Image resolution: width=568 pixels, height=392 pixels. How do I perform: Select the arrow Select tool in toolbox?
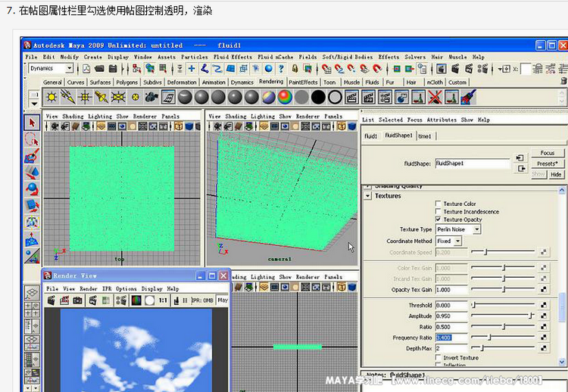33,123
